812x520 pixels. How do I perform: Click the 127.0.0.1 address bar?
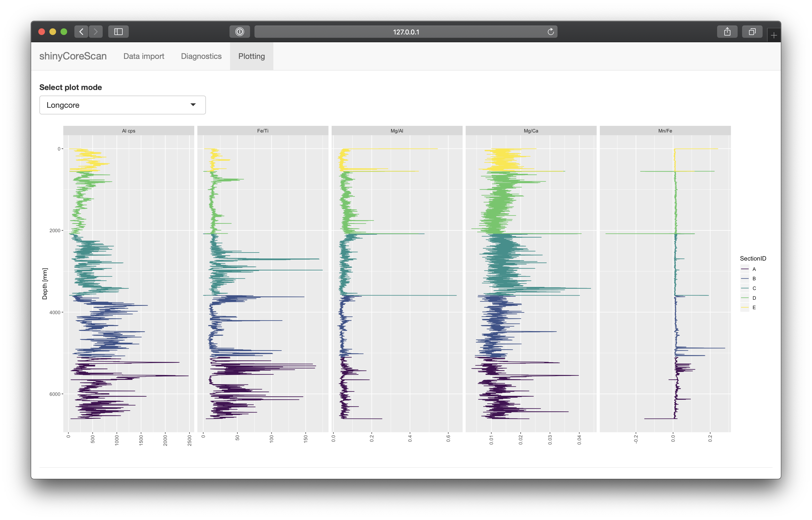point(405,32)
